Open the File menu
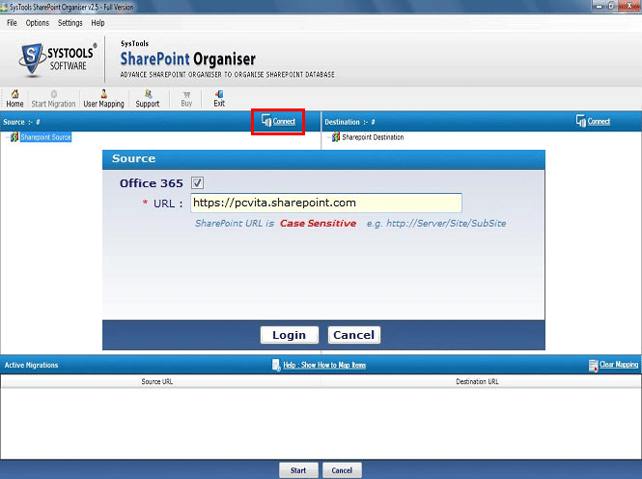This screenshot has width=642, height=479. click(12, 23)
